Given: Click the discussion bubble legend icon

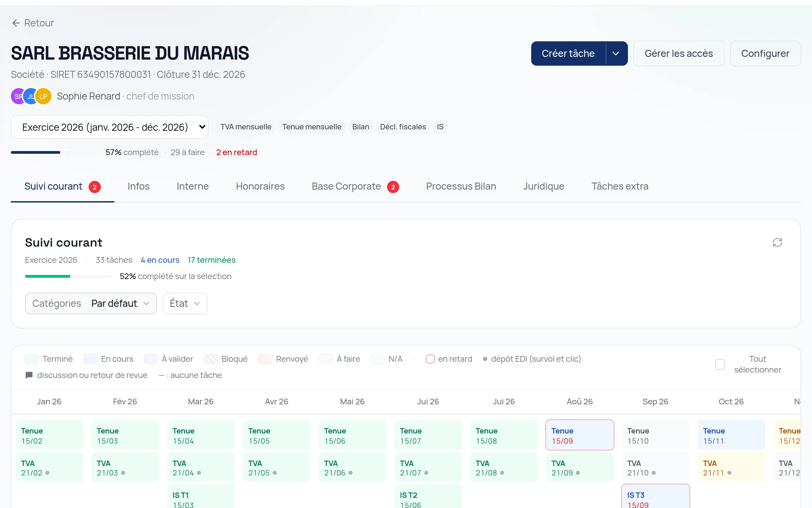Looking at the screenshot, I should pos(29,375).
